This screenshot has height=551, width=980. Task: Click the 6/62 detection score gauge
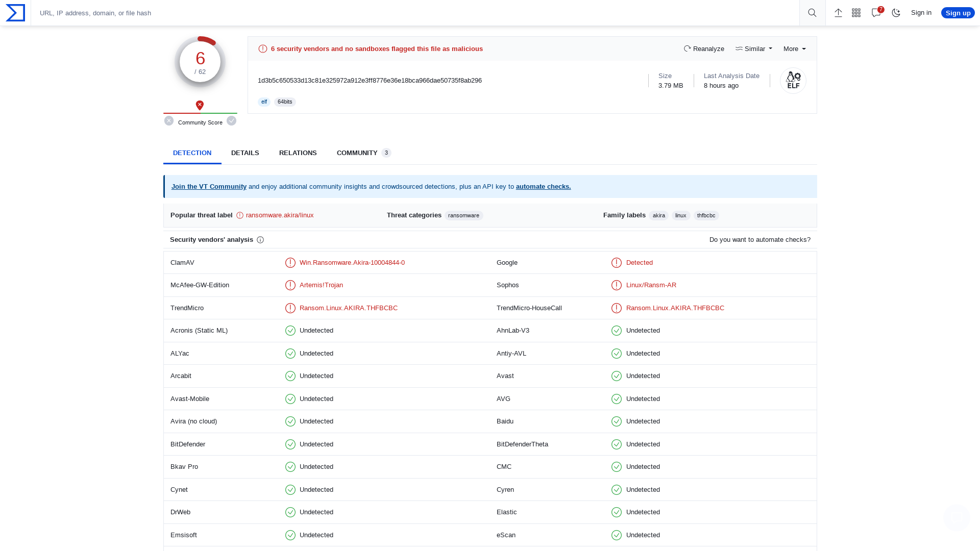pos(200,62)
